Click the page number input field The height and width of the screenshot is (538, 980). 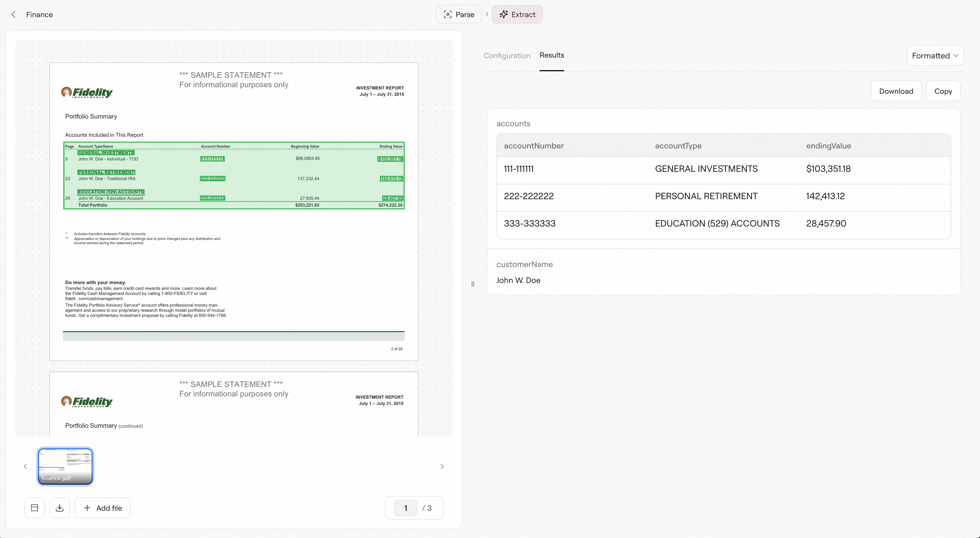click(x=406, y=508)
